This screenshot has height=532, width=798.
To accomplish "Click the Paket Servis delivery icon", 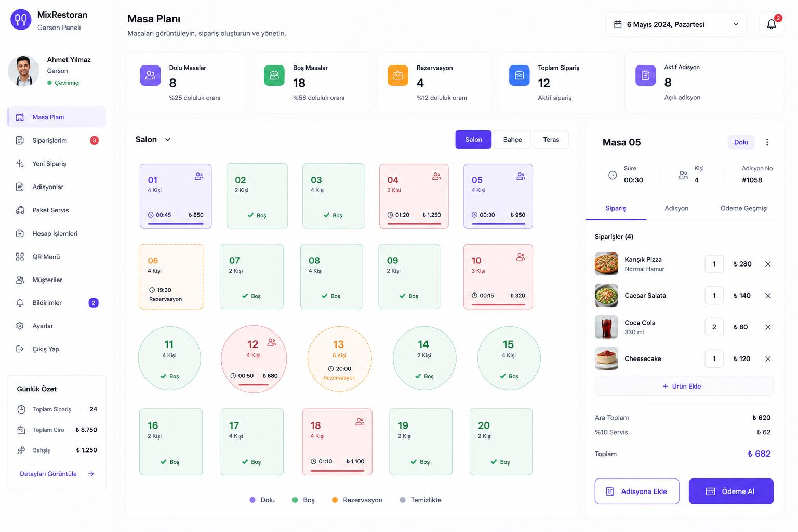I will coord(20,210).
